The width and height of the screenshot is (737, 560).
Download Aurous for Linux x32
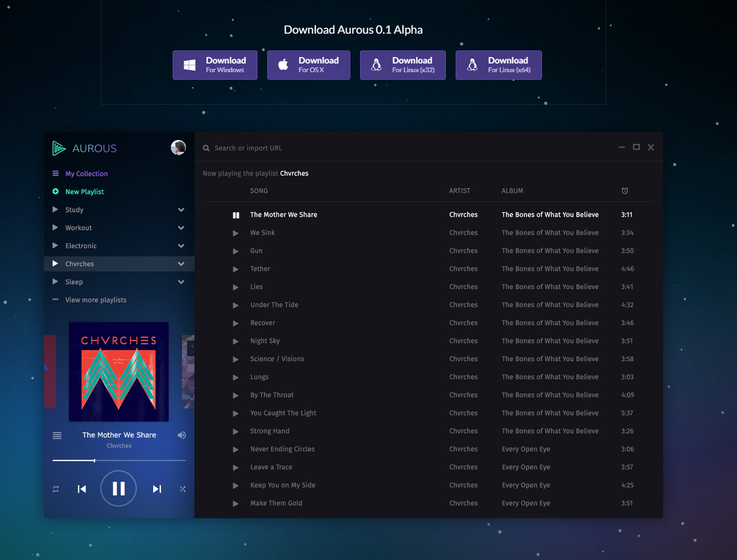click(x=403, y=65)
